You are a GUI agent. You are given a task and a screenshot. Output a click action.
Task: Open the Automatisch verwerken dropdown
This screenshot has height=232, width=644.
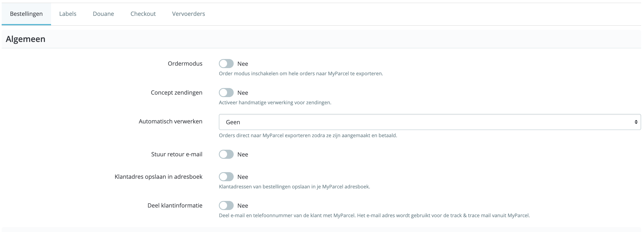point(425,122)
